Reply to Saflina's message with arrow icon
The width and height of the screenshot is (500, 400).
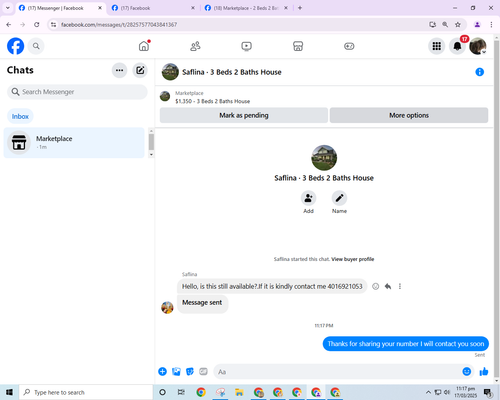pyautogui.click(x=388, y=286)
